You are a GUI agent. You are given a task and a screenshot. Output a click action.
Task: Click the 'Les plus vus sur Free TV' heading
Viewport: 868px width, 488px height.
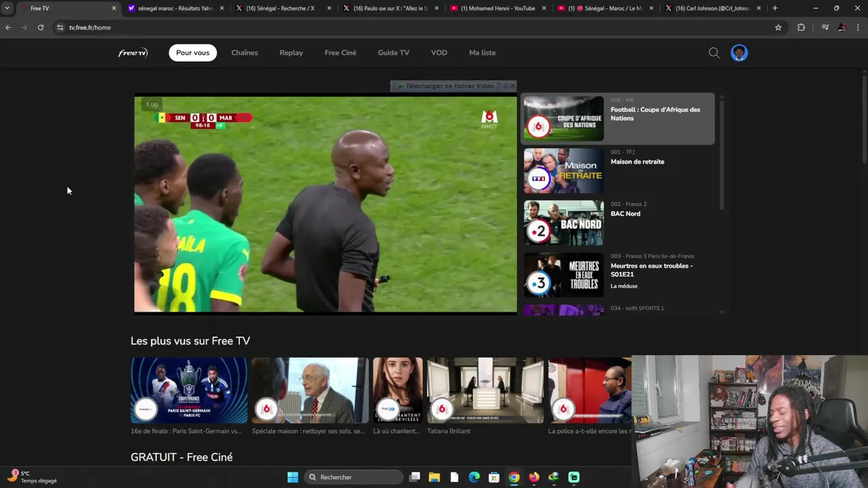pyautogui.click(x=190, y=341)
